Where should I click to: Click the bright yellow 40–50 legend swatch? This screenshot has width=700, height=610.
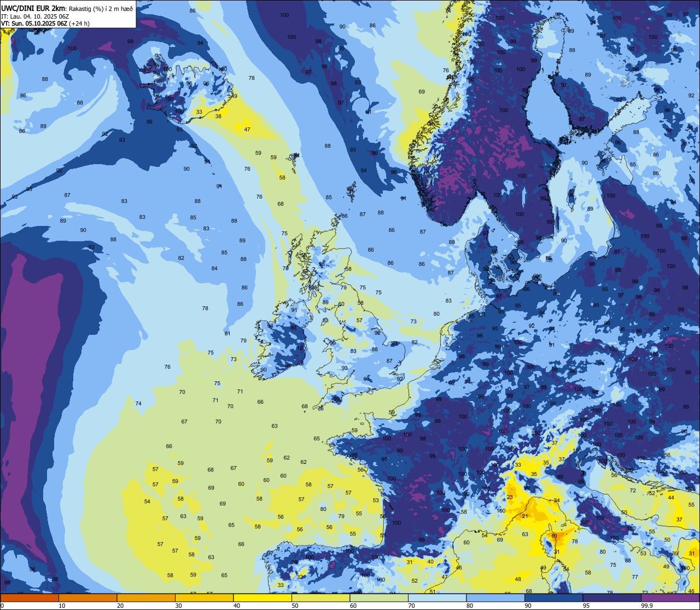tap(262, 597)
